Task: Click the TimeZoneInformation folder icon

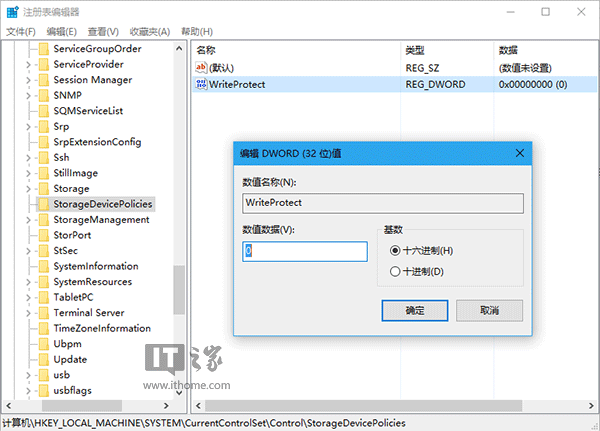Action: click(44, 328)
